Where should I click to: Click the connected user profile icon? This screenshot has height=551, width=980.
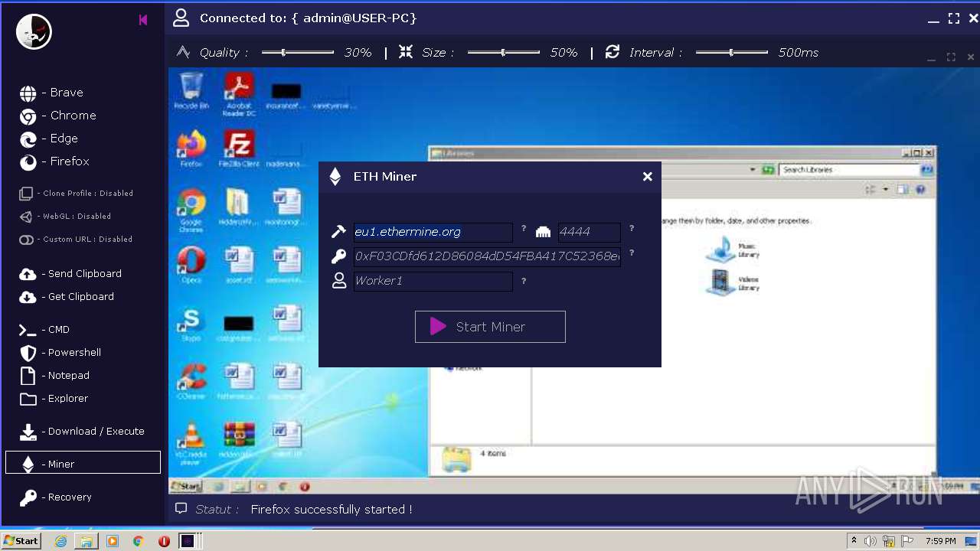click(181, 18)
